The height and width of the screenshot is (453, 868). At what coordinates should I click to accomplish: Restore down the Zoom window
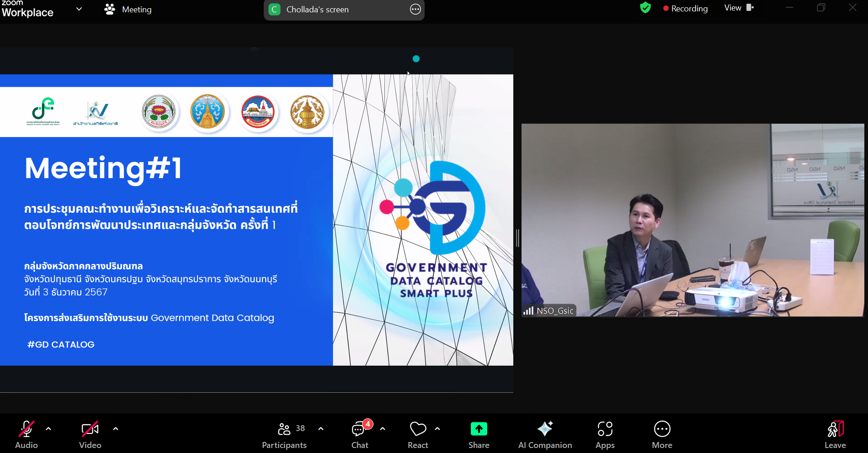(x=821, y=7)
